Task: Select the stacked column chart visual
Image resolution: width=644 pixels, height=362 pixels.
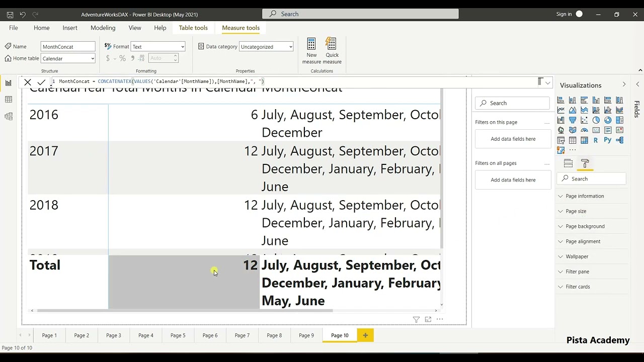Action: pos(573,100)
